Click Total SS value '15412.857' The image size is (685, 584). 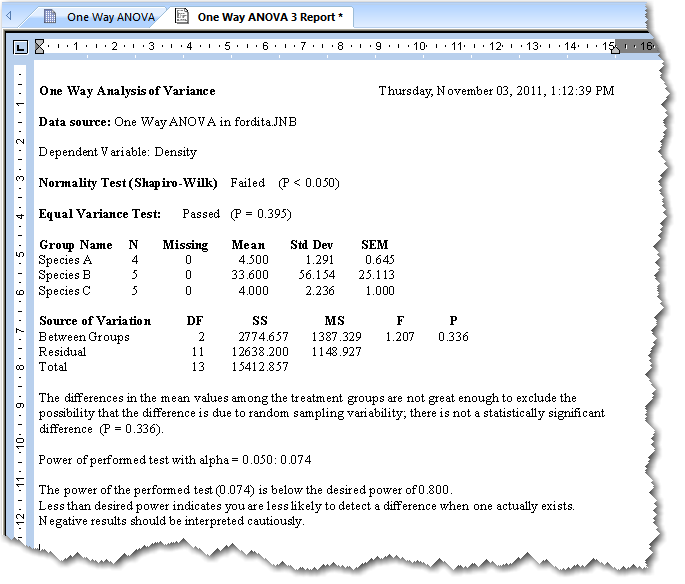click(x=260, y=367)
